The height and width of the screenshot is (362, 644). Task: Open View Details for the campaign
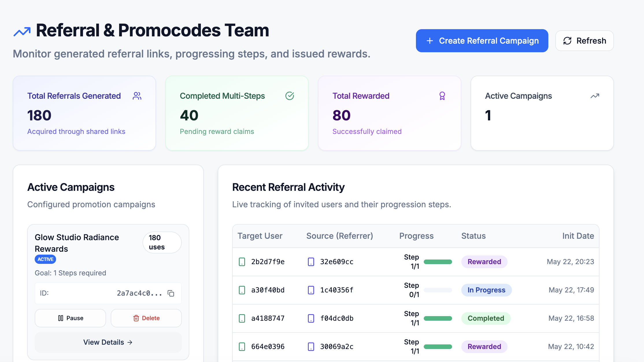108,342
